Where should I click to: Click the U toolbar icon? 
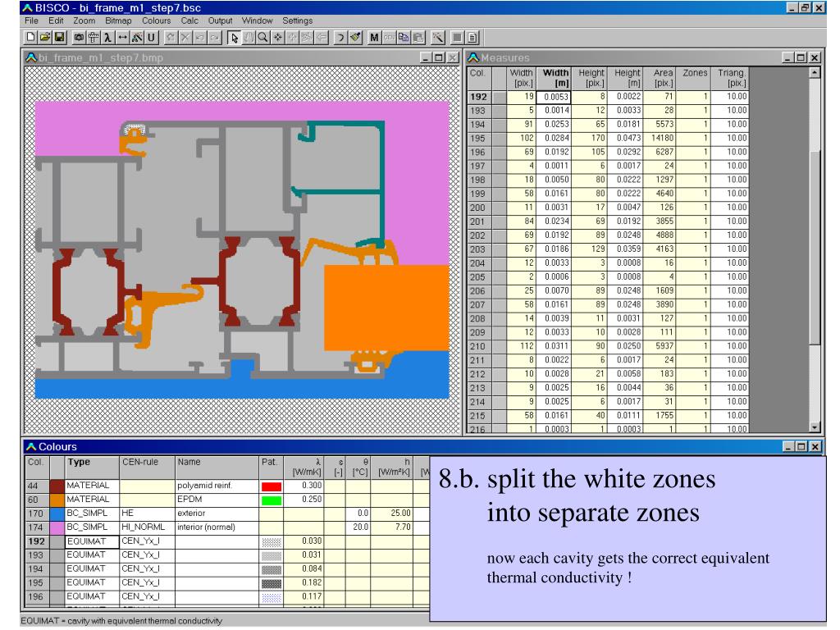152,37
